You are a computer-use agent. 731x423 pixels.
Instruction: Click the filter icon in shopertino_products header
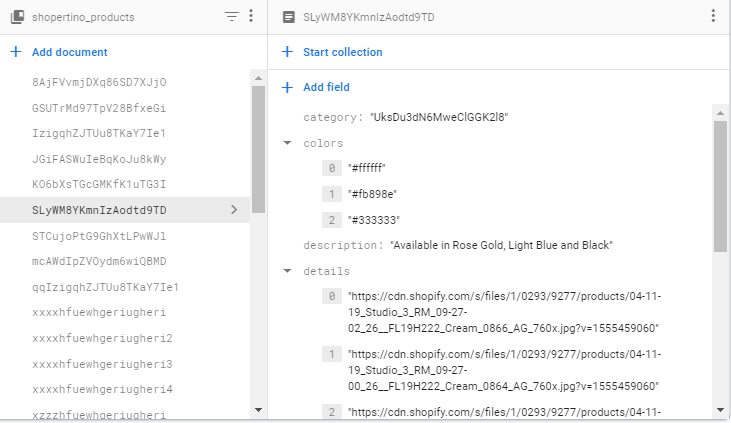click(231, 17)
